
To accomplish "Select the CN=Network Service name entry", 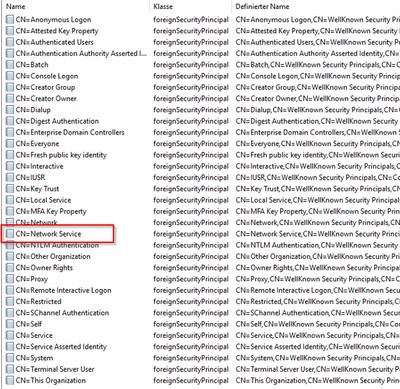I will point(48,234).
